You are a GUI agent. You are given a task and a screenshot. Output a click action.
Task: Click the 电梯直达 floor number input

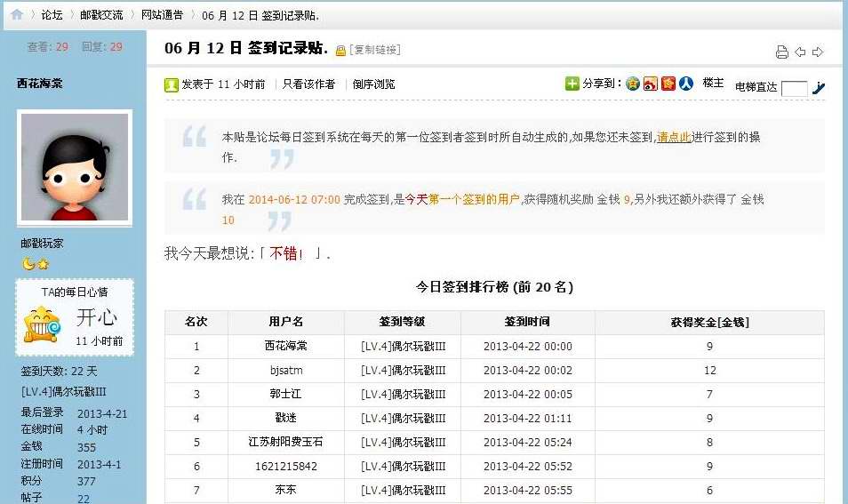tap(794, 88)
